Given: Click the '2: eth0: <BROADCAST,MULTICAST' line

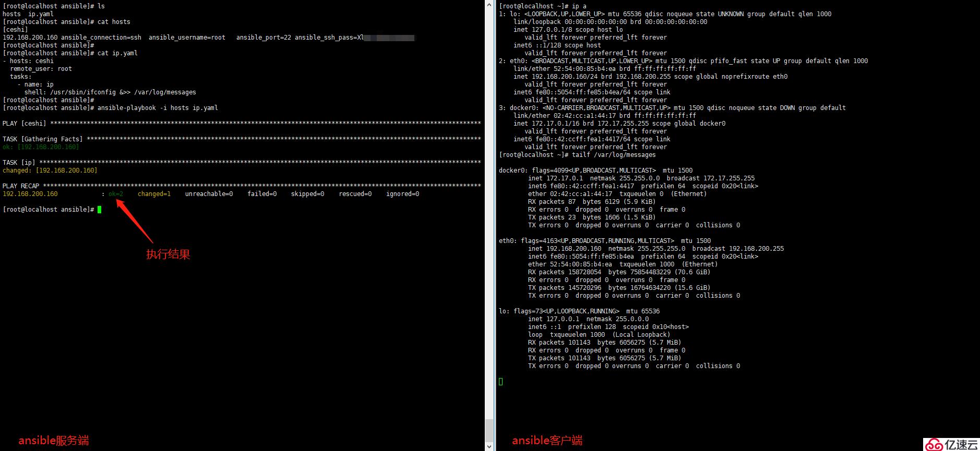Looking at the screenshot, I should point(684,61).
